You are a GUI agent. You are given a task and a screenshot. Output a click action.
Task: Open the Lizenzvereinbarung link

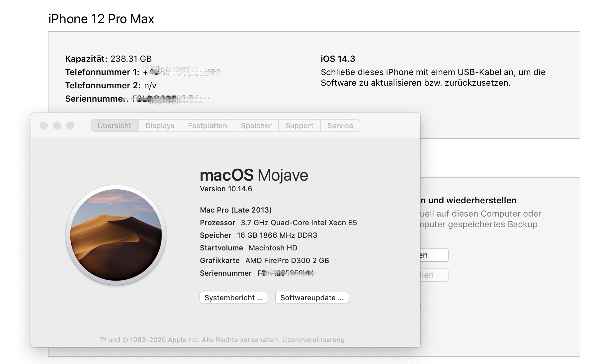click(x=313, y=340)
